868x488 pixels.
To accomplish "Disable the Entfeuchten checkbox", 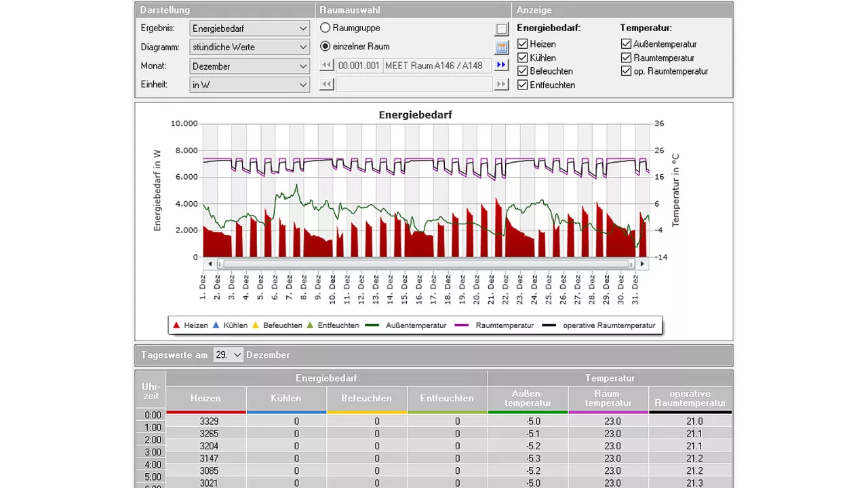I will [x=522, y=85].
